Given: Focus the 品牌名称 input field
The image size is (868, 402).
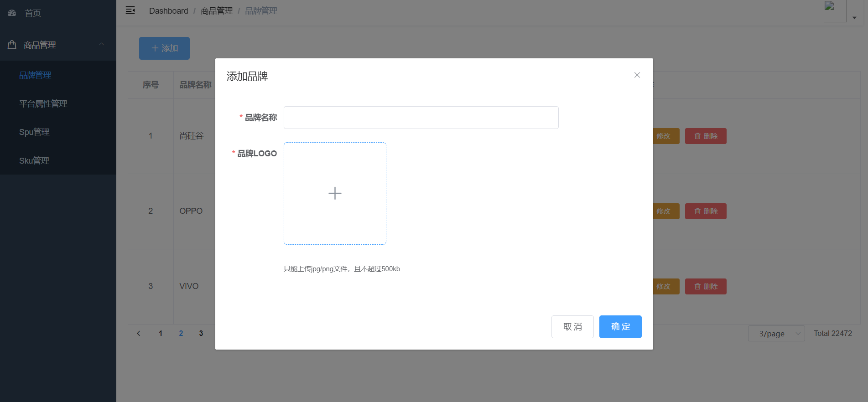Looking at the screenshot, I should (421, 118).
